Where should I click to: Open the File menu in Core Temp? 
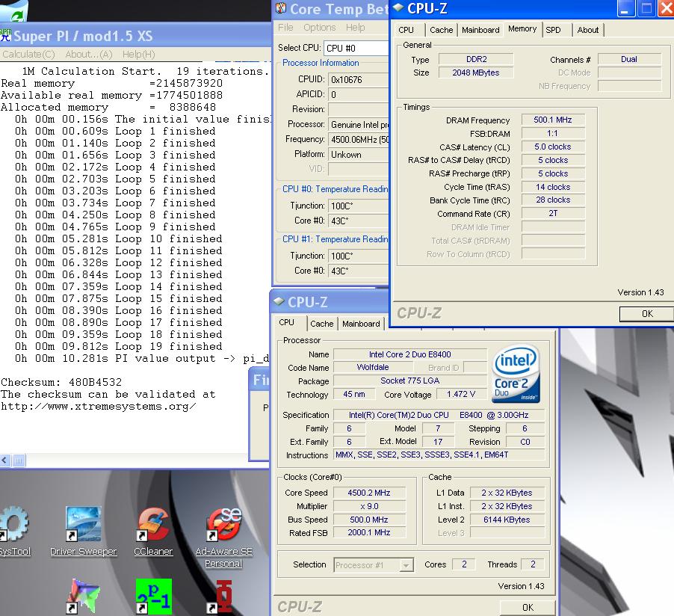(285, 27)
